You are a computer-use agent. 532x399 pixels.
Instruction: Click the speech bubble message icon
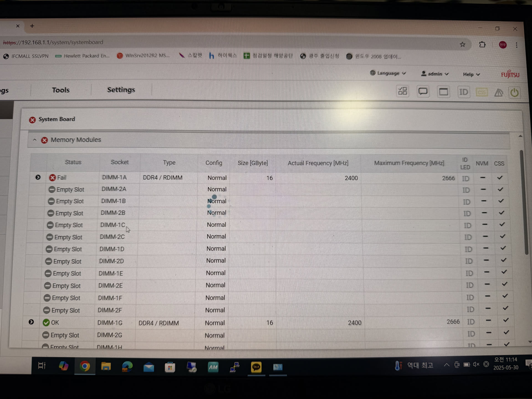[x=423, y=91]
